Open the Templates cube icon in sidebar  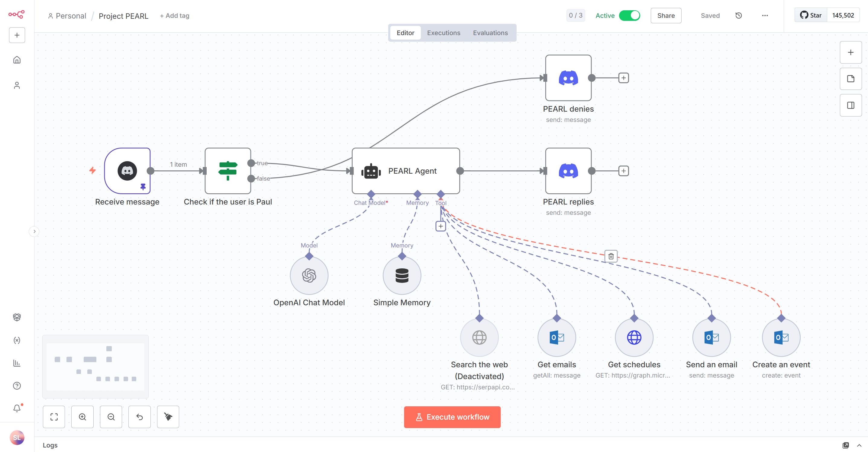17,317
